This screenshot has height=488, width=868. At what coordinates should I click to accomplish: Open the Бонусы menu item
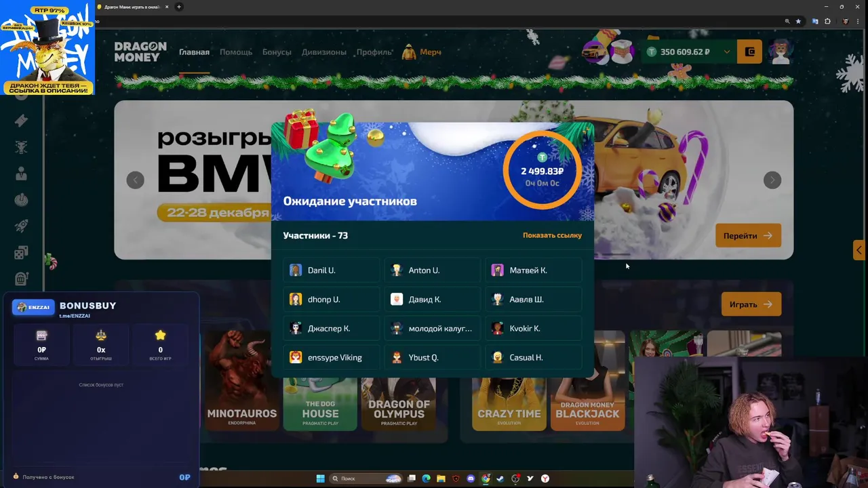click(277, 52)
